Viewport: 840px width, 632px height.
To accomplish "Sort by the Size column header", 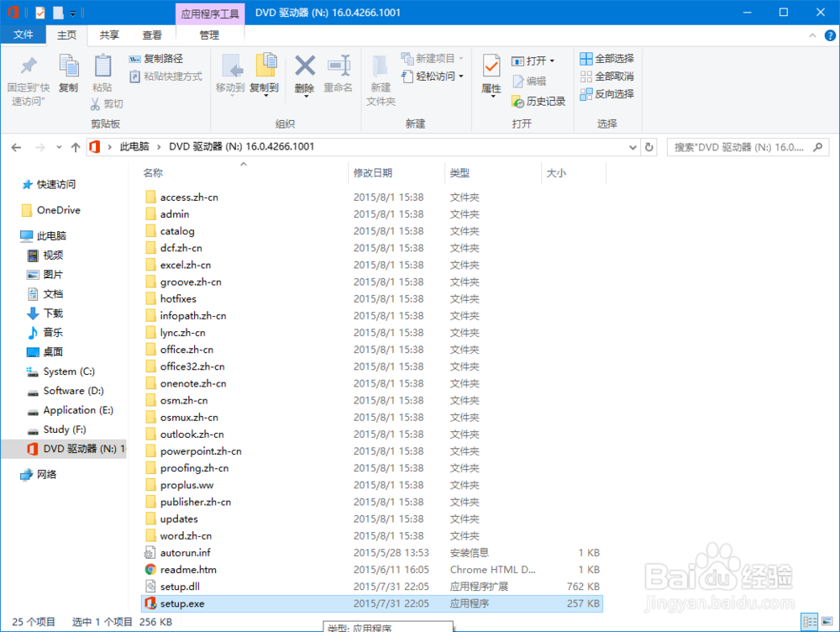I will point(556,173).
